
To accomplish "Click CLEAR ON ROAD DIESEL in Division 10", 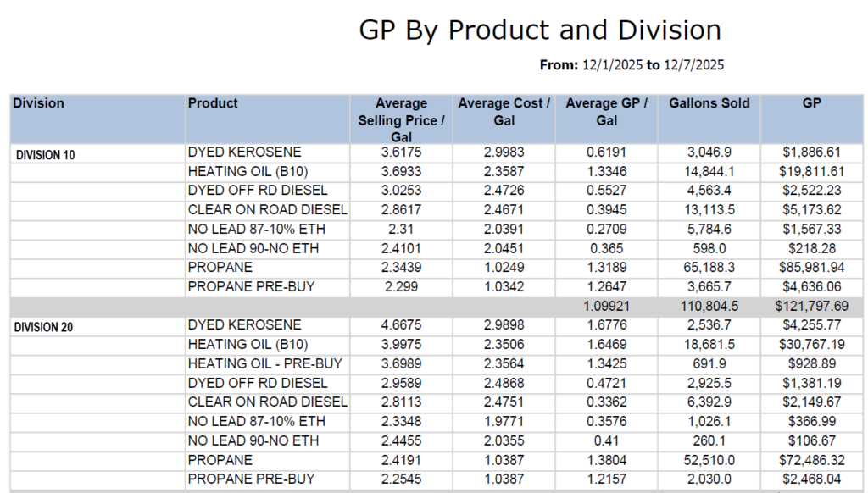I will click(x=267, y=210).
